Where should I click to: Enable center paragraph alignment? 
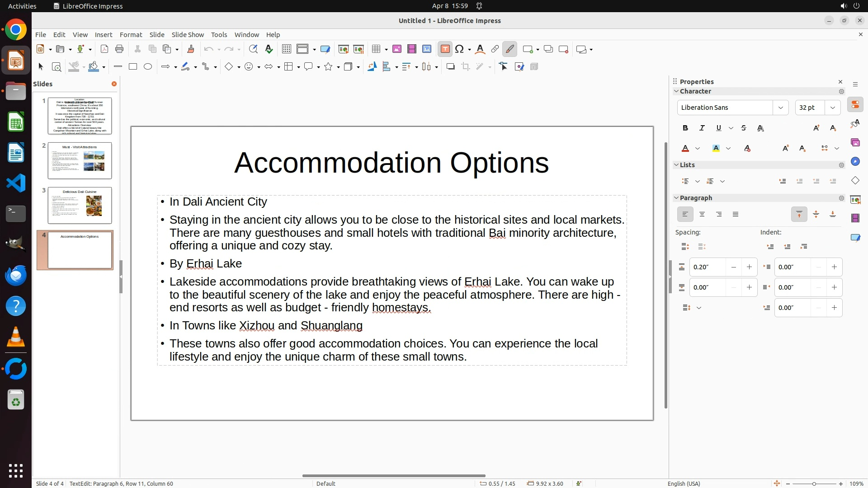coord(702,215)
